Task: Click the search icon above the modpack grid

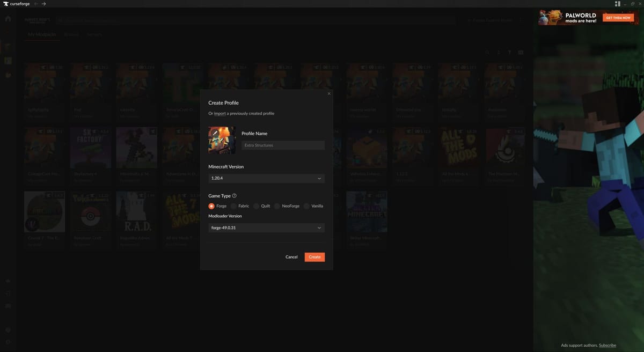Action: [487, 52]
